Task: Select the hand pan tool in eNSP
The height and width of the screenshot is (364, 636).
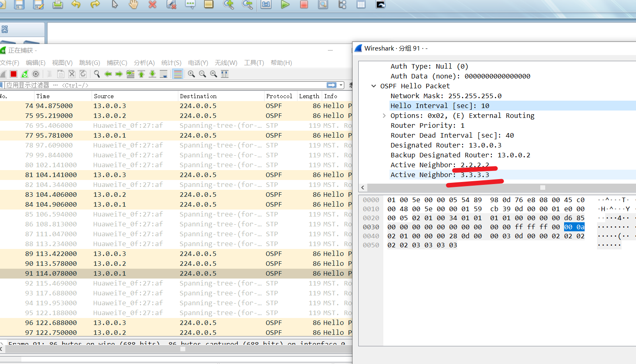Action: click(x=134, y=5)
